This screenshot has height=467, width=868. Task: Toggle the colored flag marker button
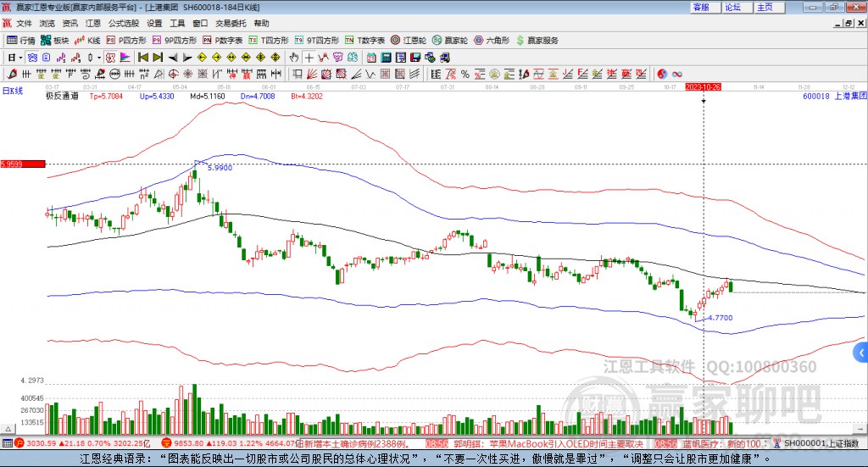coord(125,58)
